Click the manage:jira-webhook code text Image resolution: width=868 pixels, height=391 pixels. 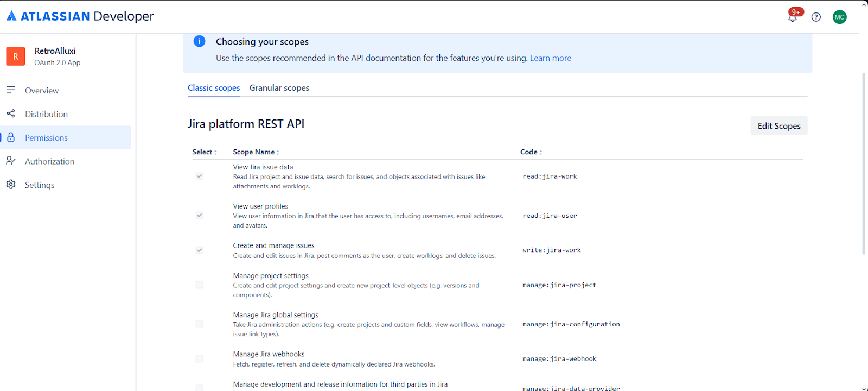pyautogui.click(x=559, y=359)
